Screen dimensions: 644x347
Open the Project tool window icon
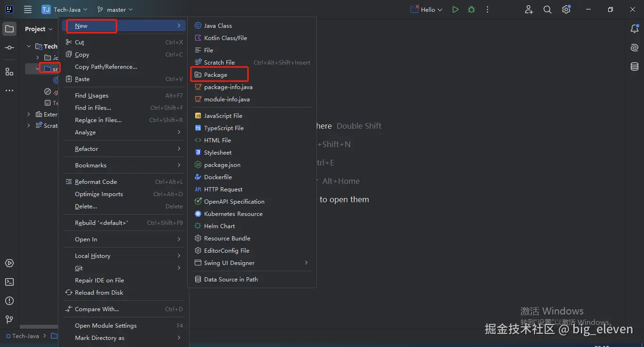coord(9,29)
